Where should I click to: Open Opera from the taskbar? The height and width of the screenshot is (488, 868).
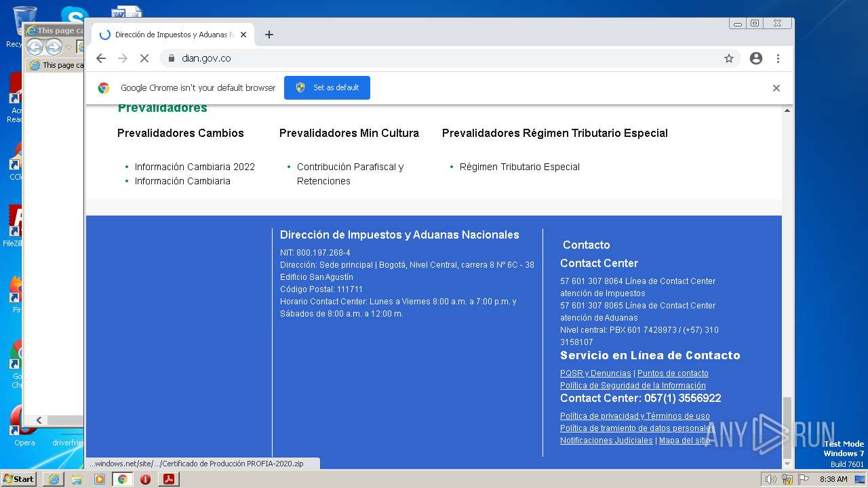pos(145,479)
